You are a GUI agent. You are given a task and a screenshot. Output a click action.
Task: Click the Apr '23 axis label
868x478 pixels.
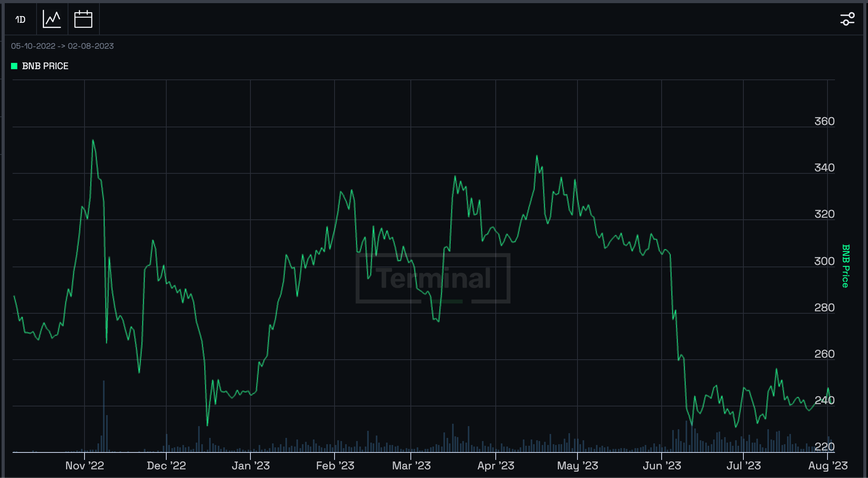(496, 466)
